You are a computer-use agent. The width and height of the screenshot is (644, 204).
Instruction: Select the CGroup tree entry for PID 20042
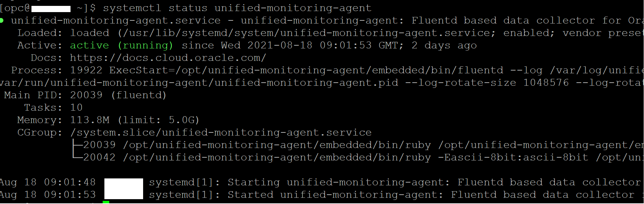(x=99, y=157)
